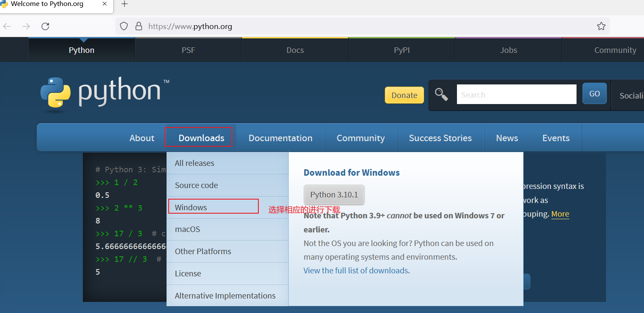644x313 pixels.
Task: Click the '>>> 2 ** 3' code line
Action: [119, 208]
